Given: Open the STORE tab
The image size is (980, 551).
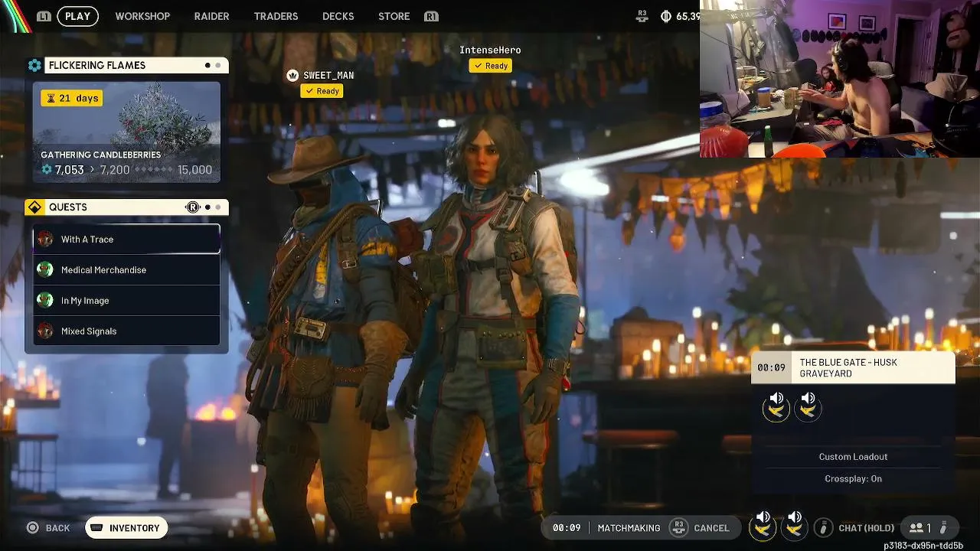Looking at the screenshot, I should (x=394, y=16).
